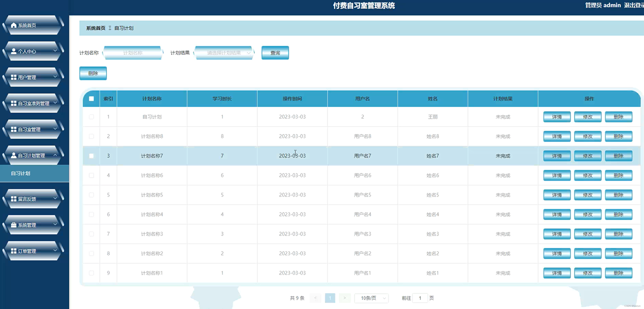Click the briefcase icon beside 系统管理

pyautogui.click(x=14, y=225)
